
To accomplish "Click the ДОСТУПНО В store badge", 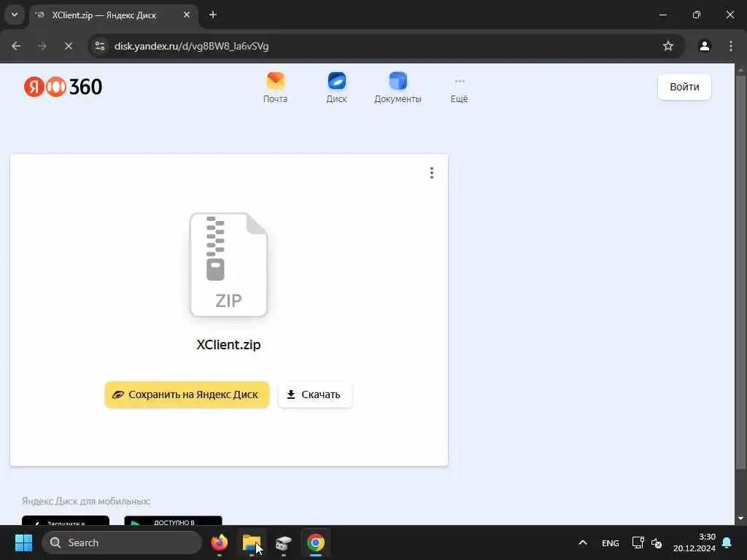I will coord(173,521).
